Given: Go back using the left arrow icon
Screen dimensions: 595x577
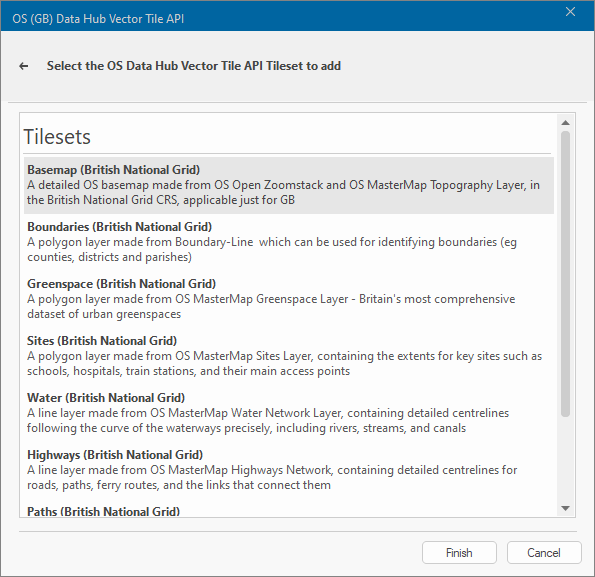Looking at the screenshot, I should tap(24, 66).
